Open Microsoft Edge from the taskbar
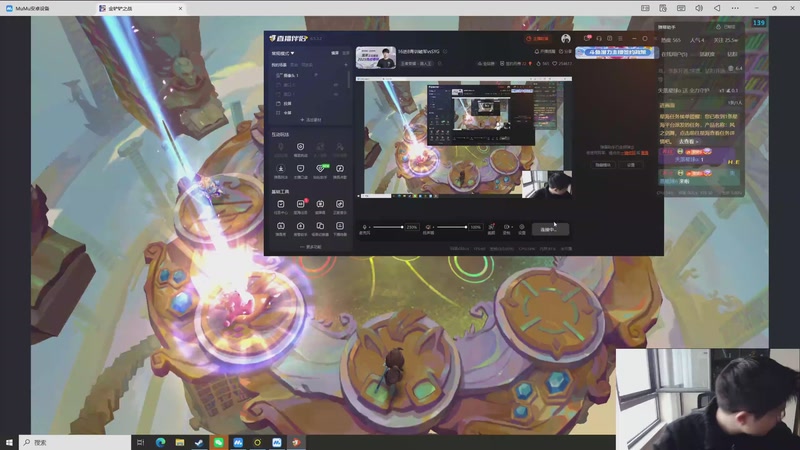The image size is (800, 450). (x=160, y=442)
